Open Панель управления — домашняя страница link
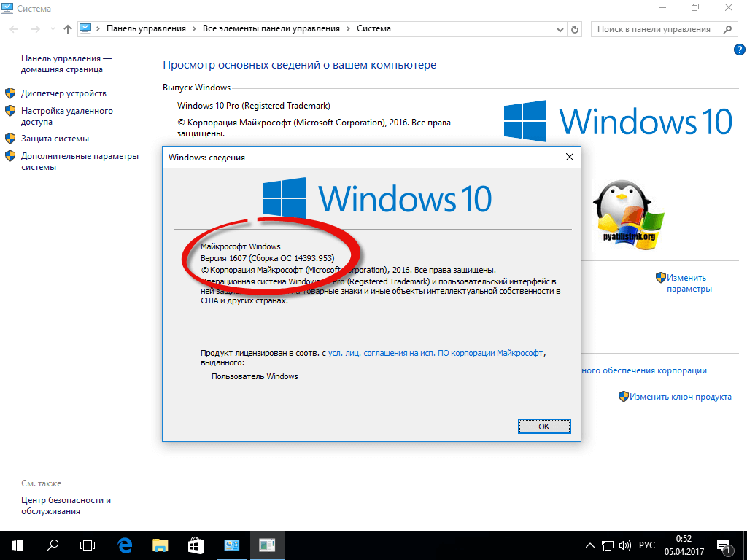This screenshot has width=747, height=560. tap(66, 64)
